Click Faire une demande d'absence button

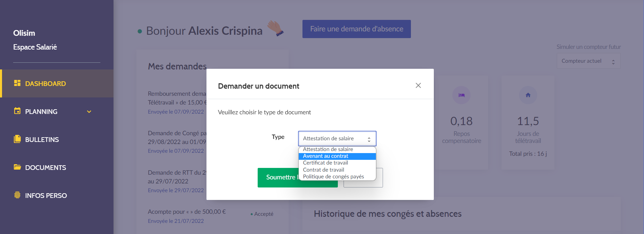pos(357,29)
